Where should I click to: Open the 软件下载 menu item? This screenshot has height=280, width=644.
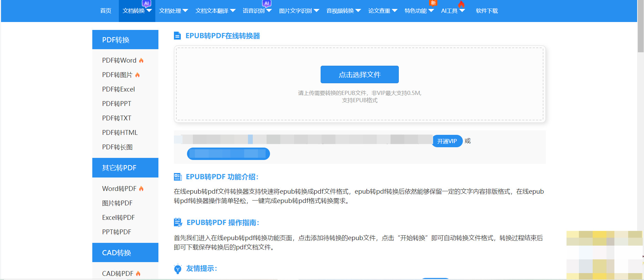point(487,11)
